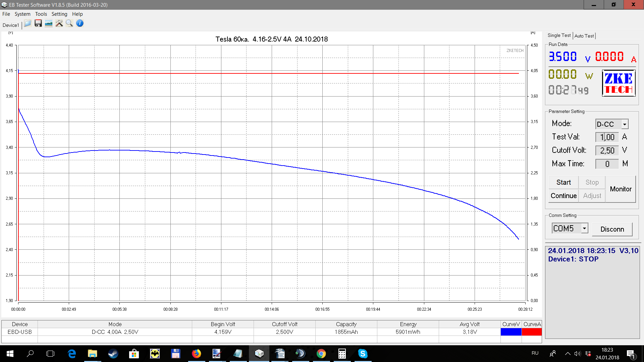This screenshot has height=362, width=644.
Task: Switch to the Auto Test tab
Action: (584, 36)
